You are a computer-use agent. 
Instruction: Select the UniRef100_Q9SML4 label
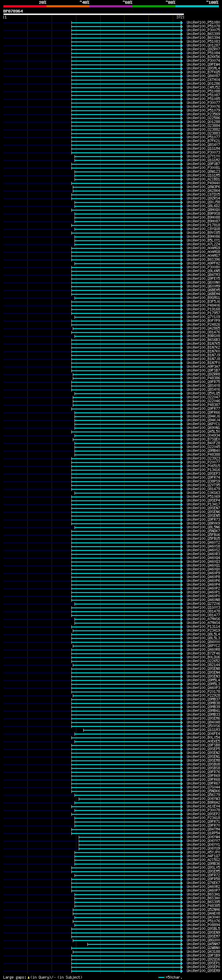[x=203, y=68]
